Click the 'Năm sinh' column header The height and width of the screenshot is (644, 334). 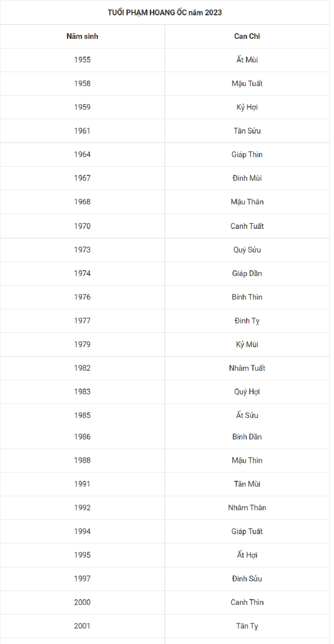pos(82,36)
